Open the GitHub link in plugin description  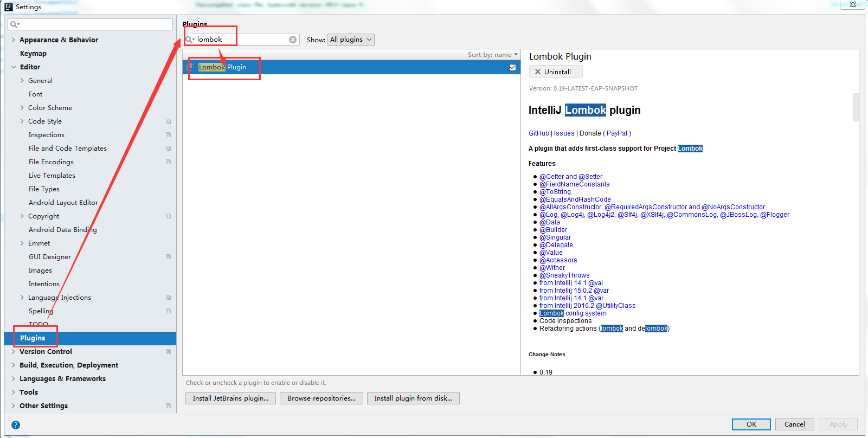pyautogui.click(x=538, y=133)
